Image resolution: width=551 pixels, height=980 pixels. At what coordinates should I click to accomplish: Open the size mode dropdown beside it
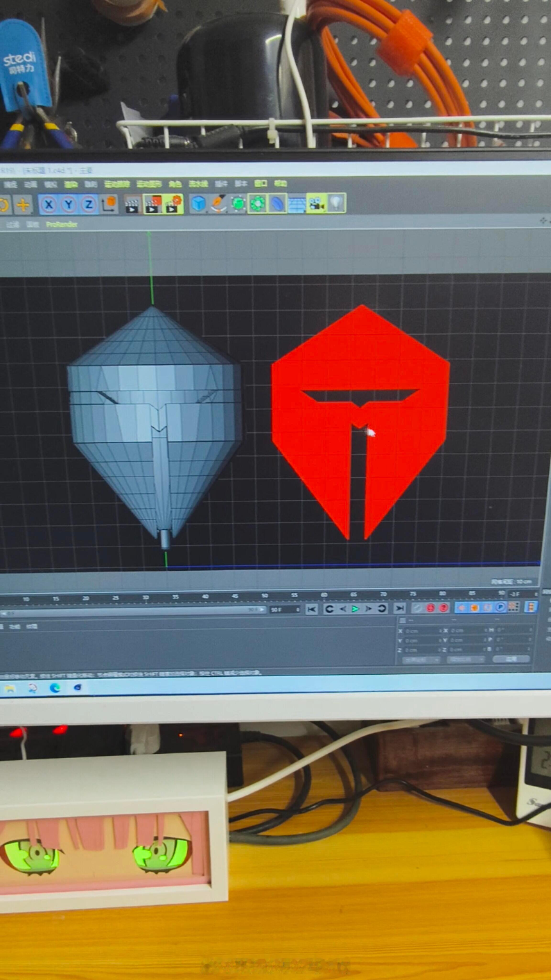466,659
